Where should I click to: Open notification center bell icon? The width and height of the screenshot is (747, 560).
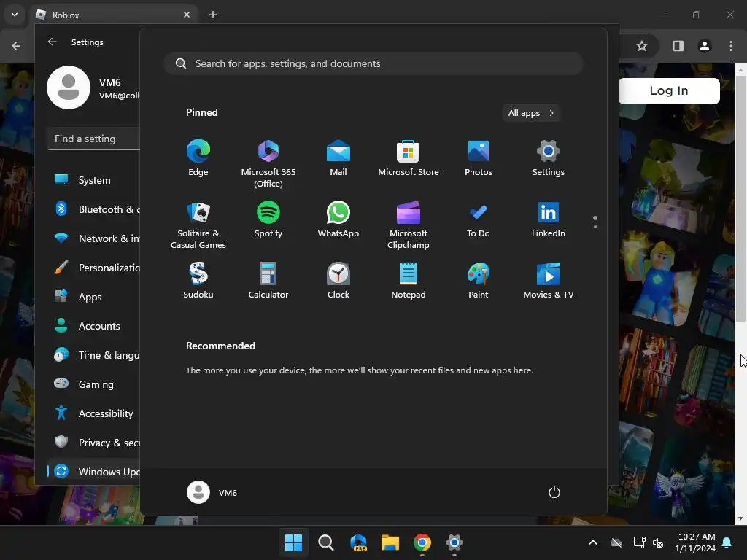(x=727, y=542)
